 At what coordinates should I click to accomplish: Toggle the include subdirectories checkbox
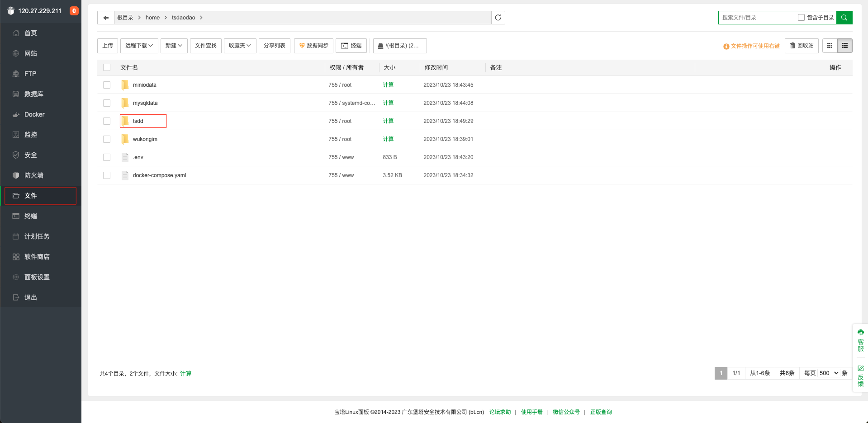(801, 18)
